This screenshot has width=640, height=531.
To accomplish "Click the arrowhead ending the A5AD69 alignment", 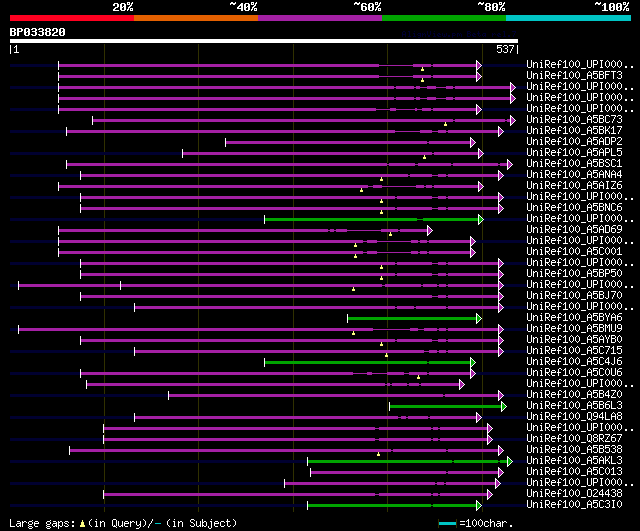I will click(x=430, y=231).
